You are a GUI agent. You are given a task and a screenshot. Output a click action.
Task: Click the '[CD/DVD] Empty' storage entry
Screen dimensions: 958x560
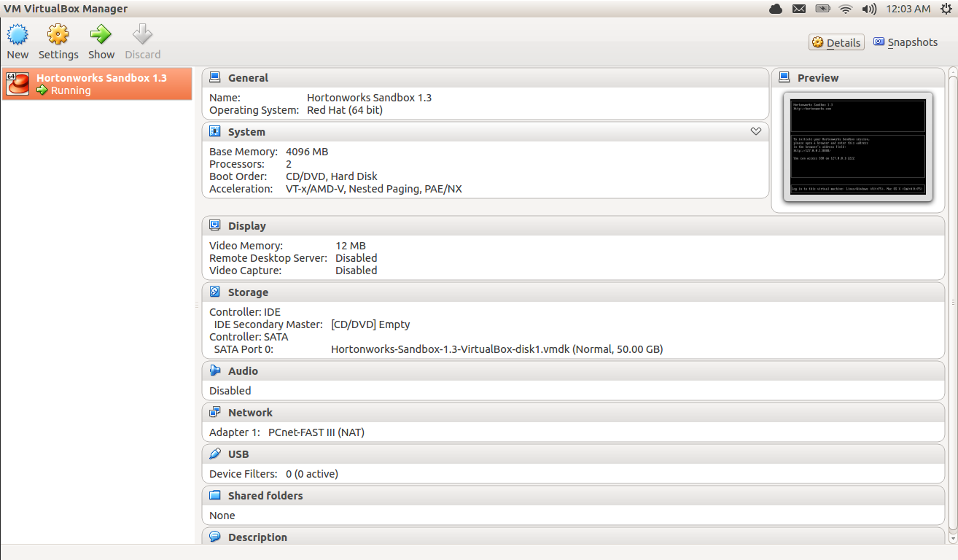click(x=370, y=324)
